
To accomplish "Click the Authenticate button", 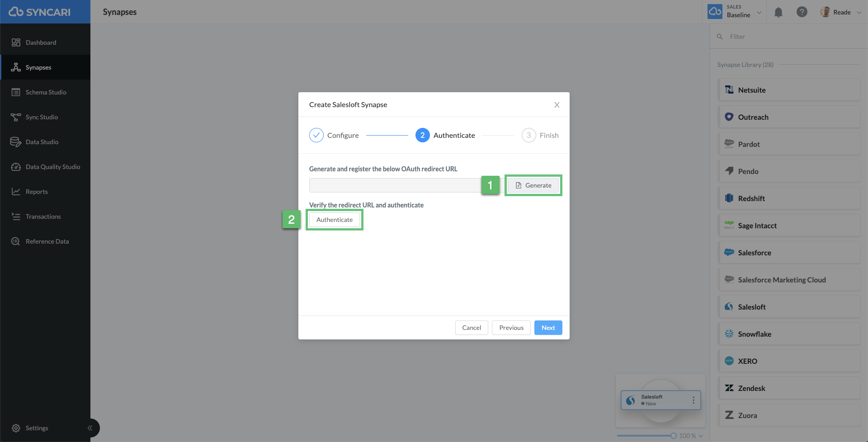I will 335,220.
